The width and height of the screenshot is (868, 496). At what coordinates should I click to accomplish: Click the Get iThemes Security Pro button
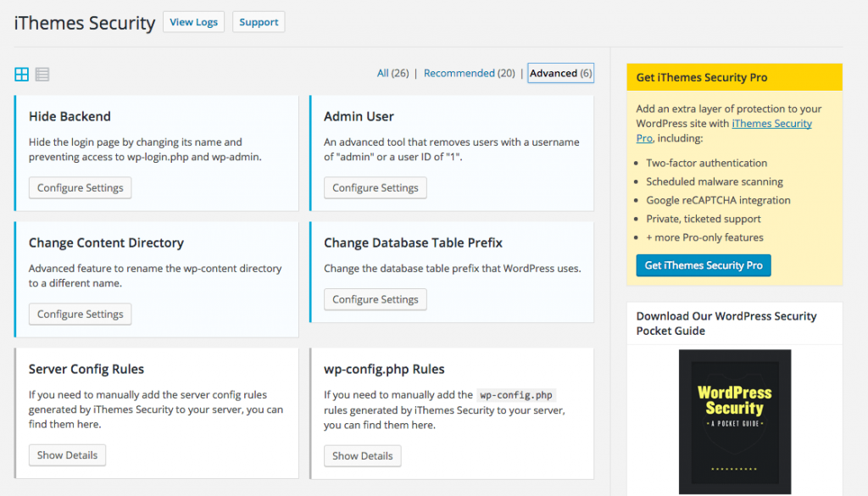click(x=704, y=265)
